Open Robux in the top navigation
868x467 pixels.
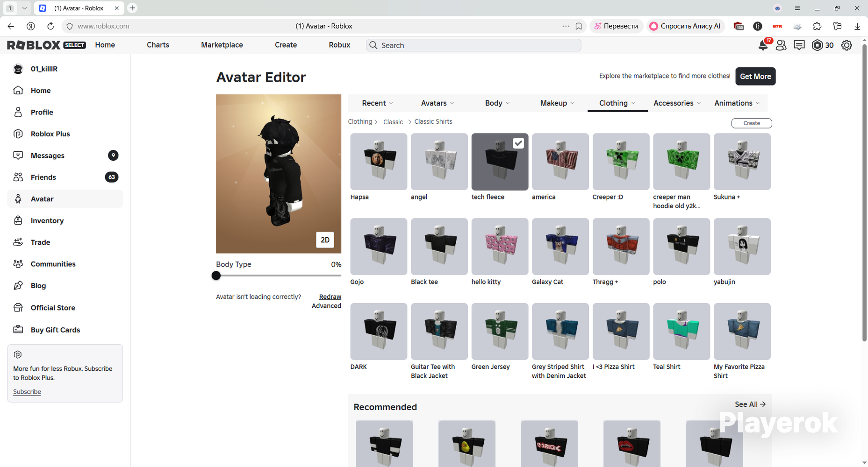coord(339,45)
